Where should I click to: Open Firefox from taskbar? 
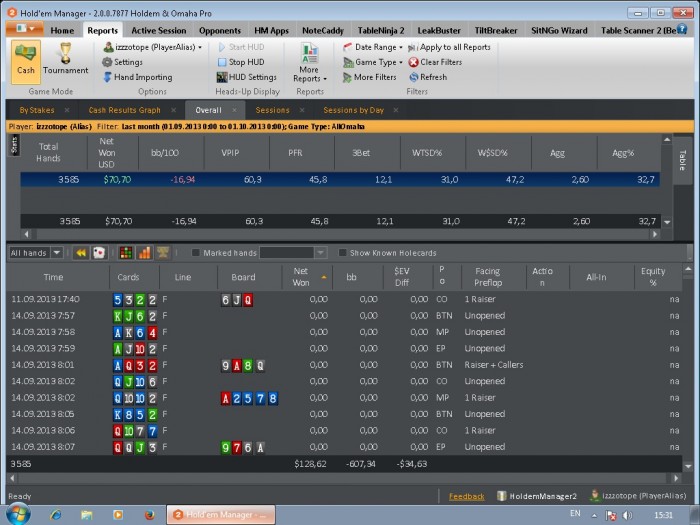click(149, 515)
